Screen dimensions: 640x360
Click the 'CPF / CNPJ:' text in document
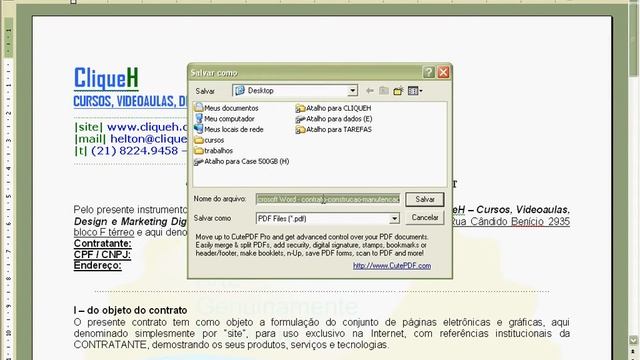point(102,254)
